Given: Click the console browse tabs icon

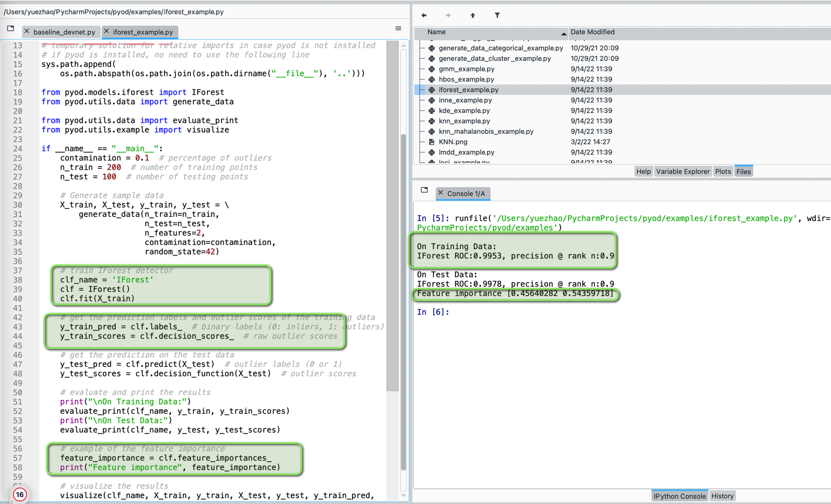Looking at the screenshot, I should click(424, 190).
